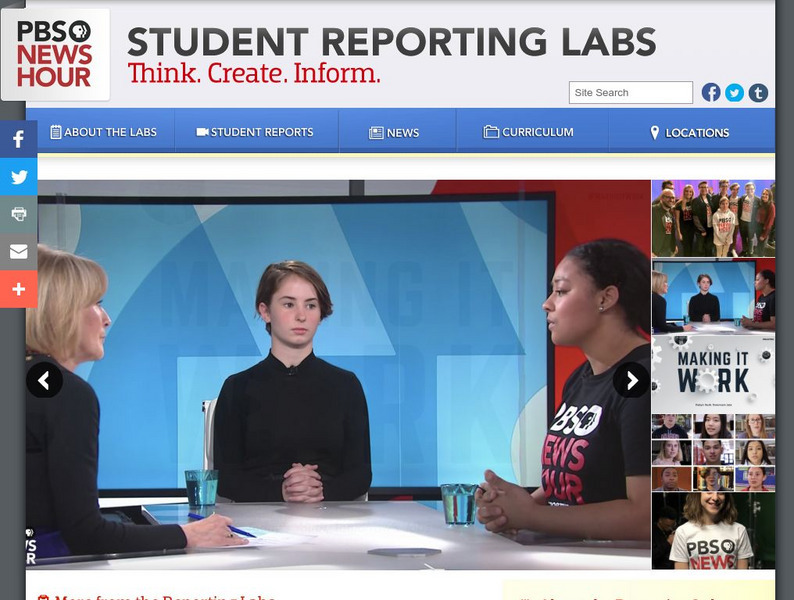Select girl in PBS shirt thumbnail

click(713, 531)
